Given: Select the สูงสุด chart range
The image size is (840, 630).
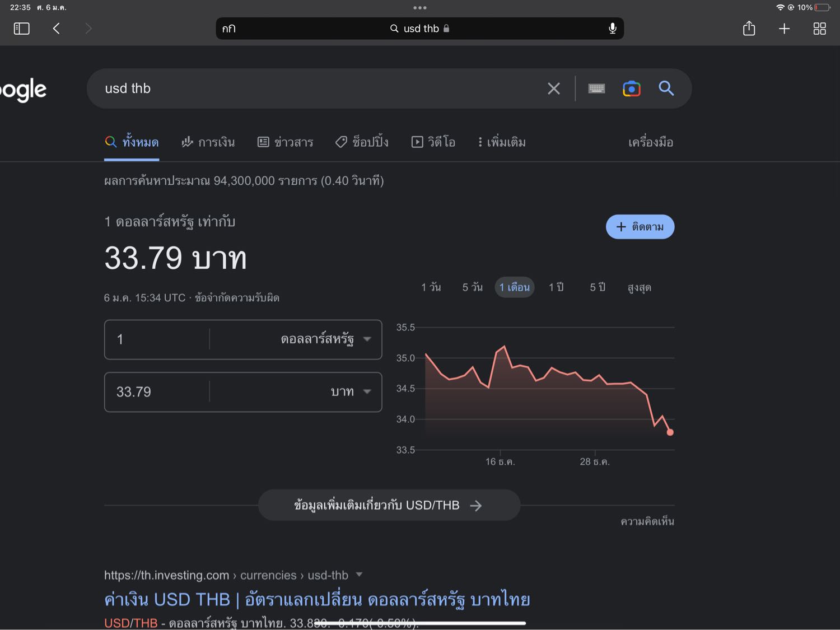Looking at the screenshot, I should click(x=639, y=287).
